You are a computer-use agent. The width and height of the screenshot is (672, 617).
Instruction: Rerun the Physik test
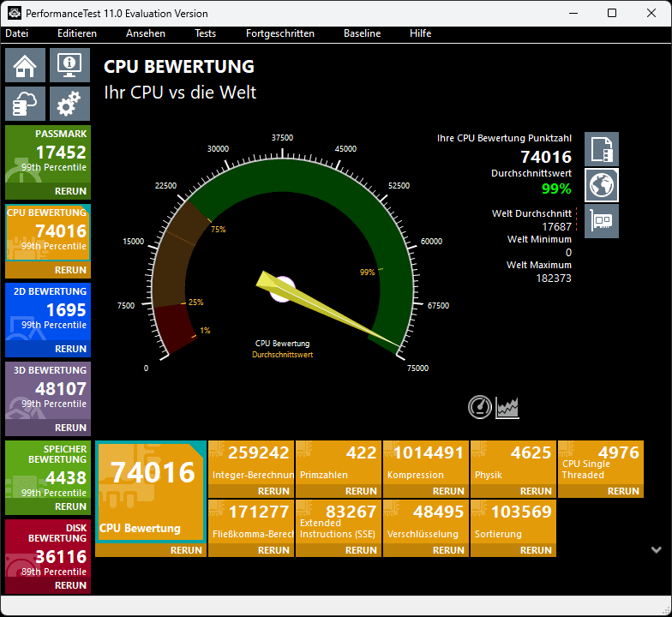513,491
